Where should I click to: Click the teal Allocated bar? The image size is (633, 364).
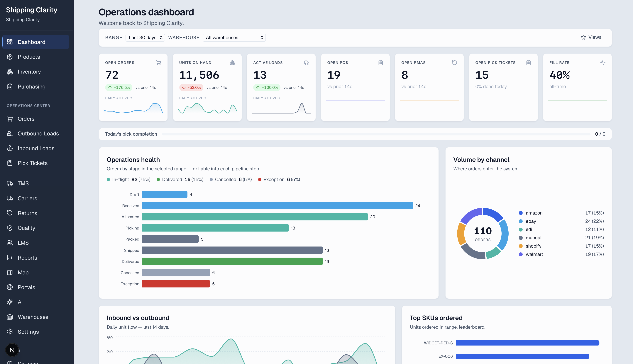tap(255, 217)
